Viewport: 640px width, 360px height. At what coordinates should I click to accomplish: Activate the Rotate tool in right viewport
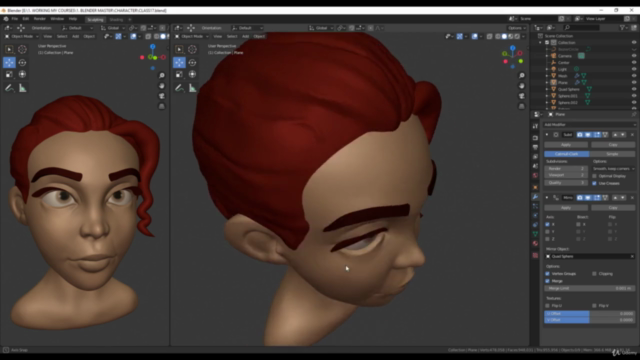pyautogui.click(x=192, y=62)
